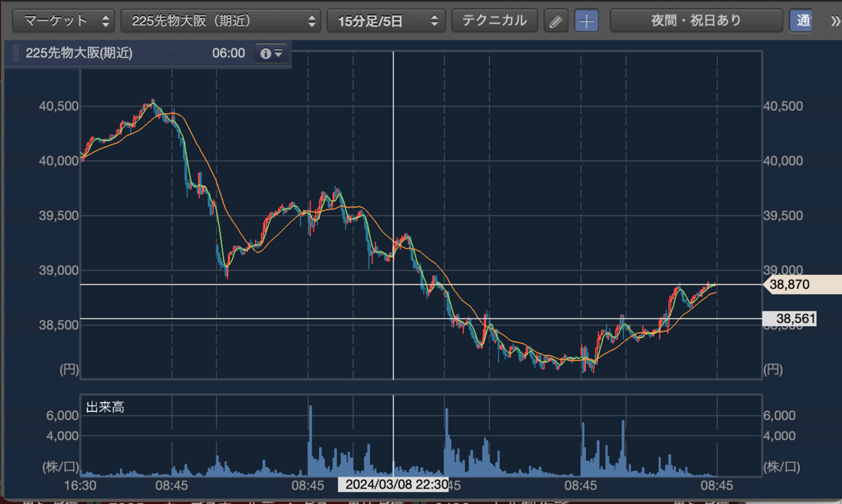Click the 39,000 label on the left axis
This screenshot has width=842, height=504.
point(58,270)
